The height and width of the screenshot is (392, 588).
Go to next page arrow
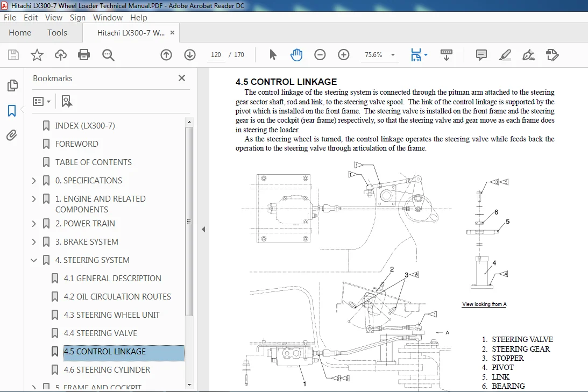point(190,55)
